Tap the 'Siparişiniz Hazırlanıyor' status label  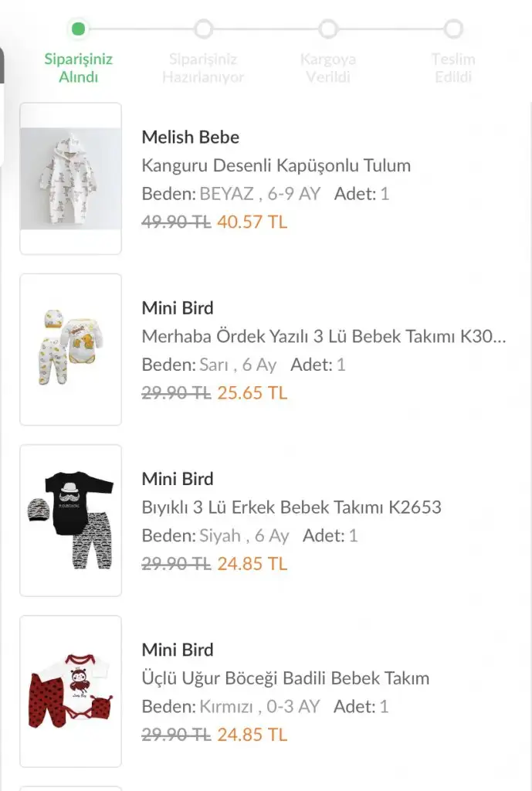203,68
